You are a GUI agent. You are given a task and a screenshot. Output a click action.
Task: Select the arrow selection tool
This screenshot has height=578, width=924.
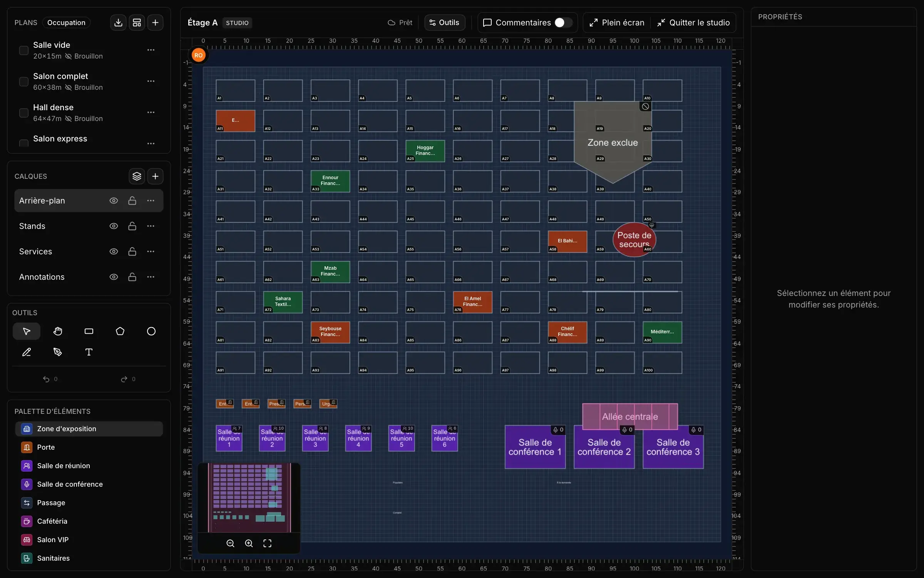[x=27, y=331]
